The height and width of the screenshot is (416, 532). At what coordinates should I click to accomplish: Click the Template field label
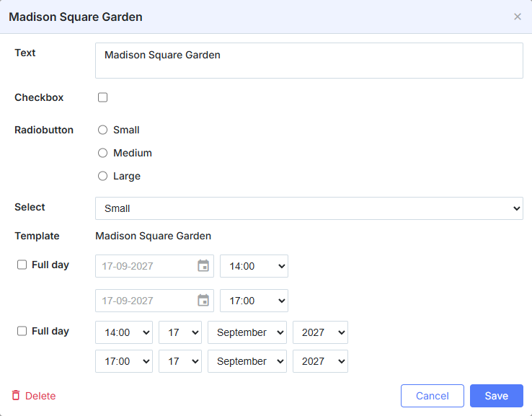click(x=37, y=236)
